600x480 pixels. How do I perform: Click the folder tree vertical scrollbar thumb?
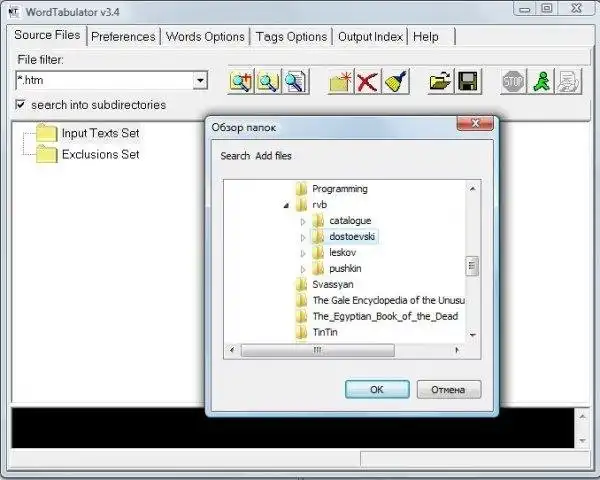pyautogui.click(x=472, y=265)
